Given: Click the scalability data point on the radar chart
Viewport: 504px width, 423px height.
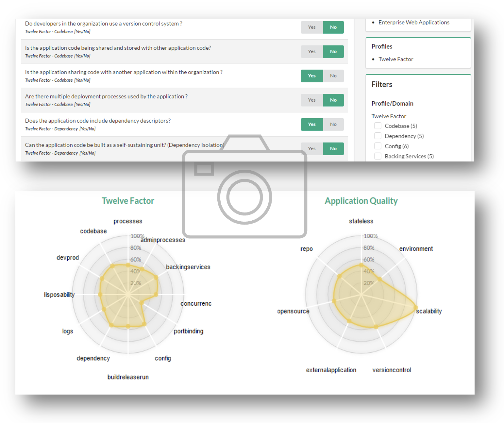Looking at the screenshot, I should click(x=415, y=307).
